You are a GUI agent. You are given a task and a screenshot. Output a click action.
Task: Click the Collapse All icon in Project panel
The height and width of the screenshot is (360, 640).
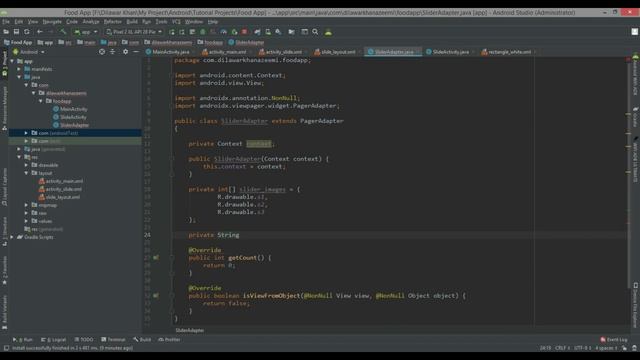tap(113, 52)
